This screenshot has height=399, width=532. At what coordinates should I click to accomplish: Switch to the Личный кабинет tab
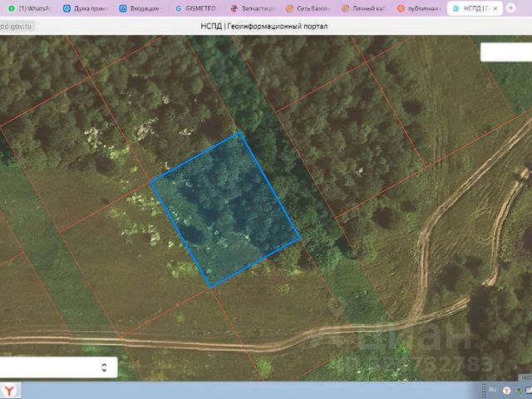(x=364, y=8)
